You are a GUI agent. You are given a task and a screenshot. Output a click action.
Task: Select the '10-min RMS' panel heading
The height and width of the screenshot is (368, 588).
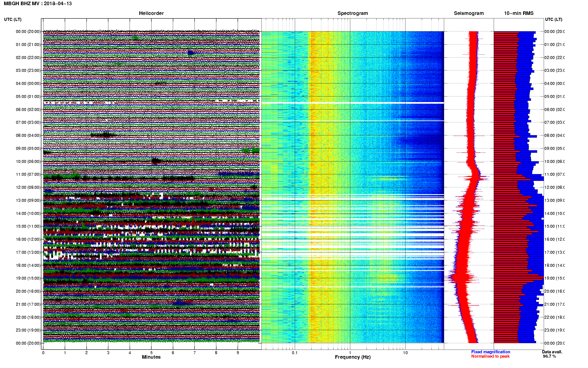point(519,13)
